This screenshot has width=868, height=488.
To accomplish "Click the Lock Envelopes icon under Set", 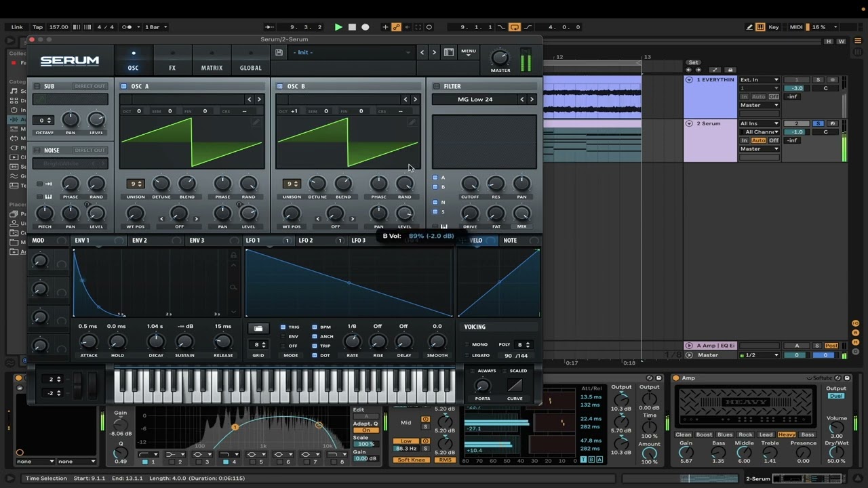I will pos(730,70).
